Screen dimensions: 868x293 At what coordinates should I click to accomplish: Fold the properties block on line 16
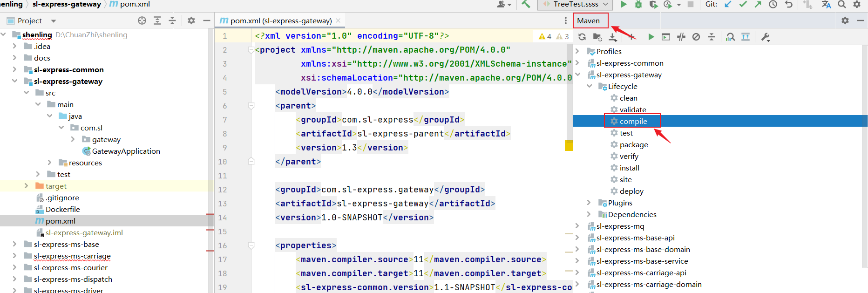pyautogui.click(x=251, y=245)
